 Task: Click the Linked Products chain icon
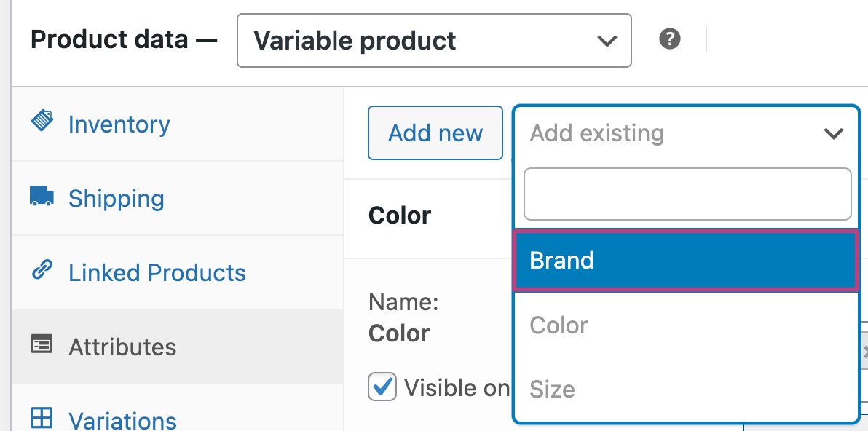[x=41, y=271]
